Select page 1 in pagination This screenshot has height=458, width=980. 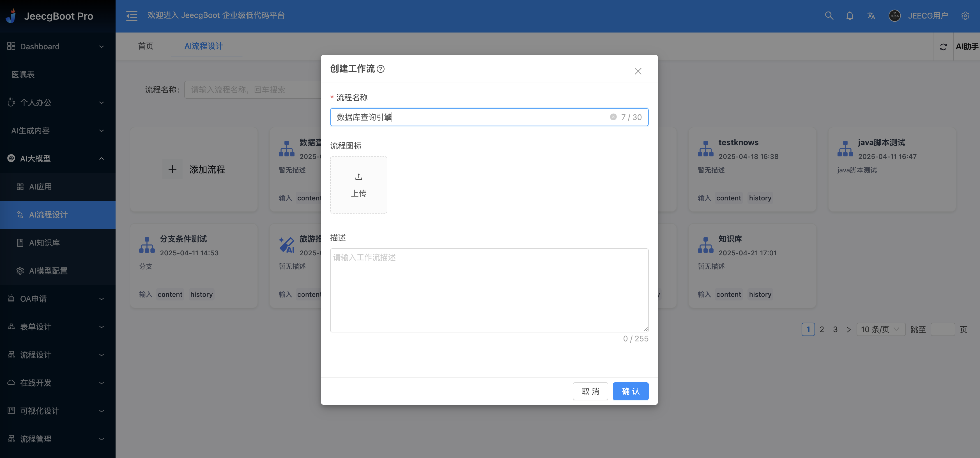tap(808, 329)
